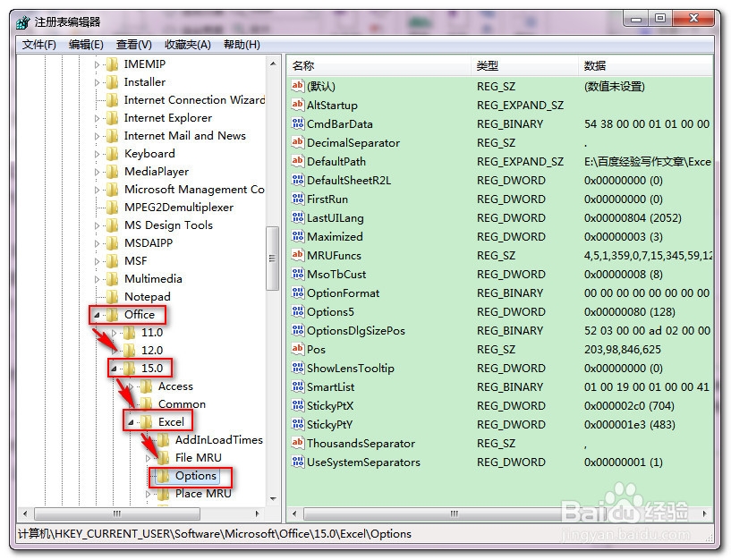Select the 11.0 key
The height and width of the screenshot is (560, 731).
pos(152,333)
